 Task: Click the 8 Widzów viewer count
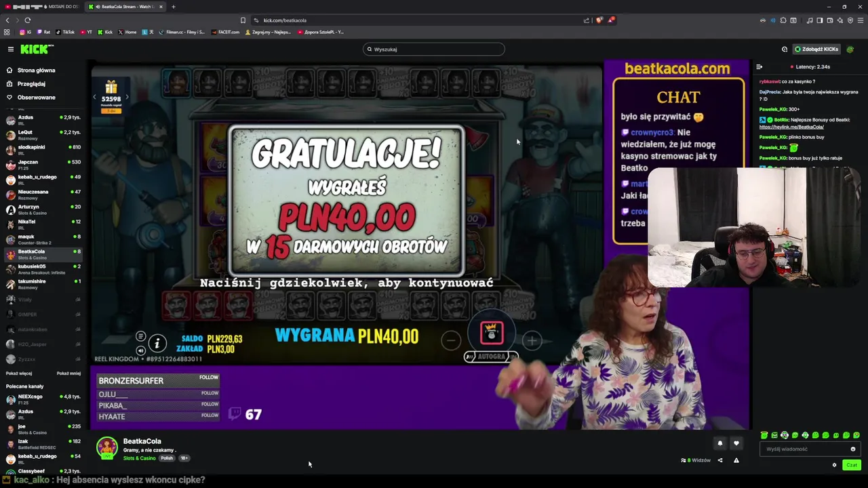pos(696,460)
